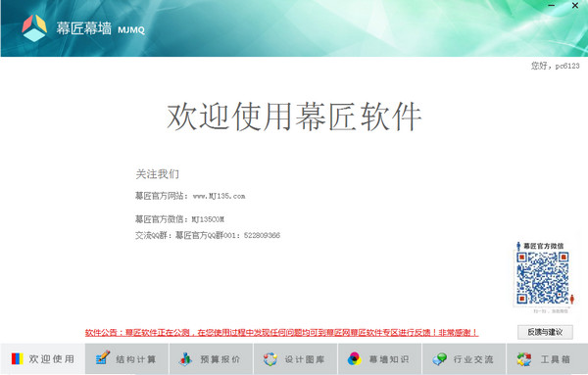Click the 幕匠幕墙 MJMQ title text
This screenshot has width=588, height=375.
[x=101, y=28]
